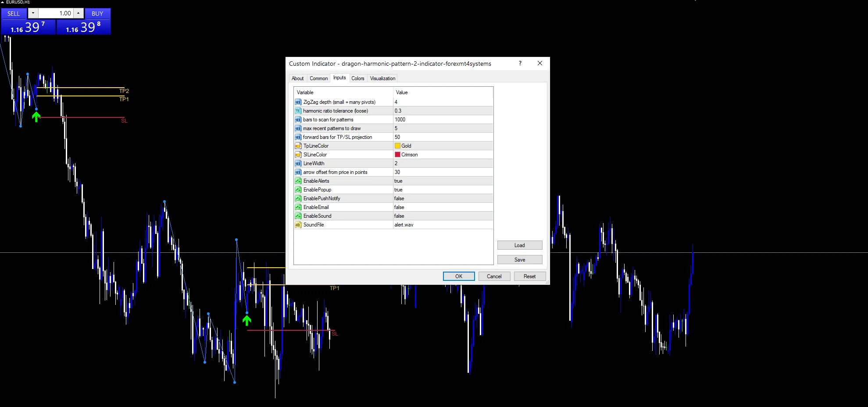Viewport: 868px width, 407px height.
Task: Click the arrow offset row icon
Action: (298, 172)
